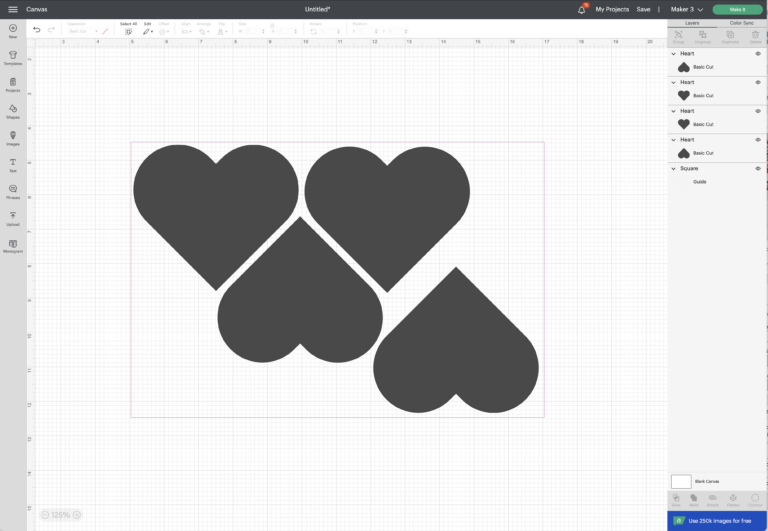Collapse the Square layer group
The image size is (768, 531).
(674, 168)
